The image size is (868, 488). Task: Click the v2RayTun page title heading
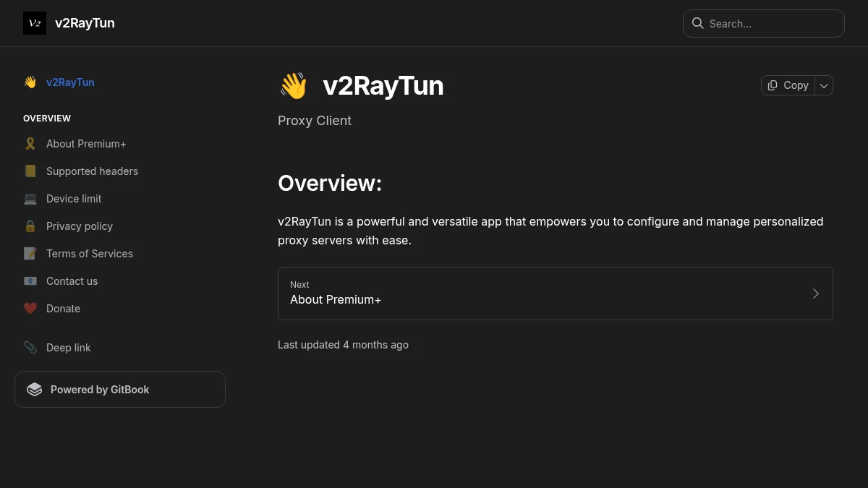point(383,86)
